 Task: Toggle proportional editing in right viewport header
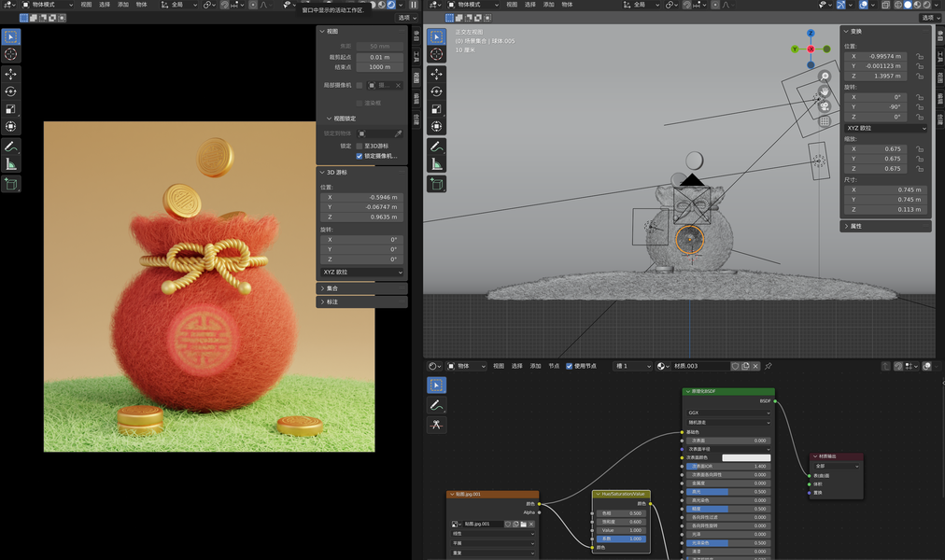coord(714,5)
